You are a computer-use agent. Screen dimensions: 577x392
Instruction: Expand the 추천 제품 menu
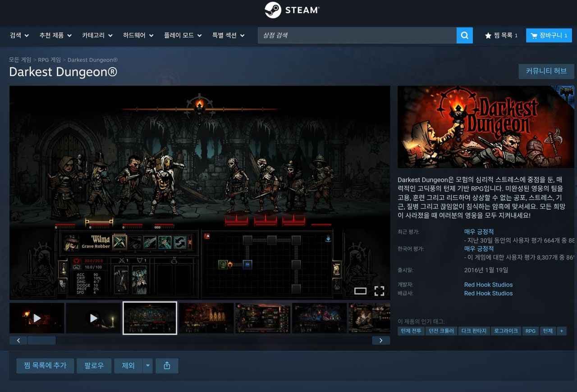55,36
